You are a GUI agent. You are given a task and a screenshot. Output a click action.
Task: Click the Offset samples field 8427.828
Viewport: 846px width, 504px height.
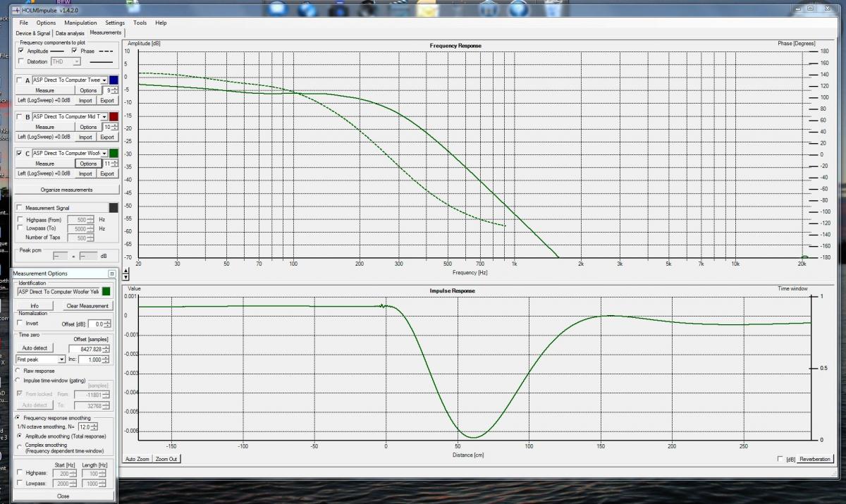pos(87,349)
